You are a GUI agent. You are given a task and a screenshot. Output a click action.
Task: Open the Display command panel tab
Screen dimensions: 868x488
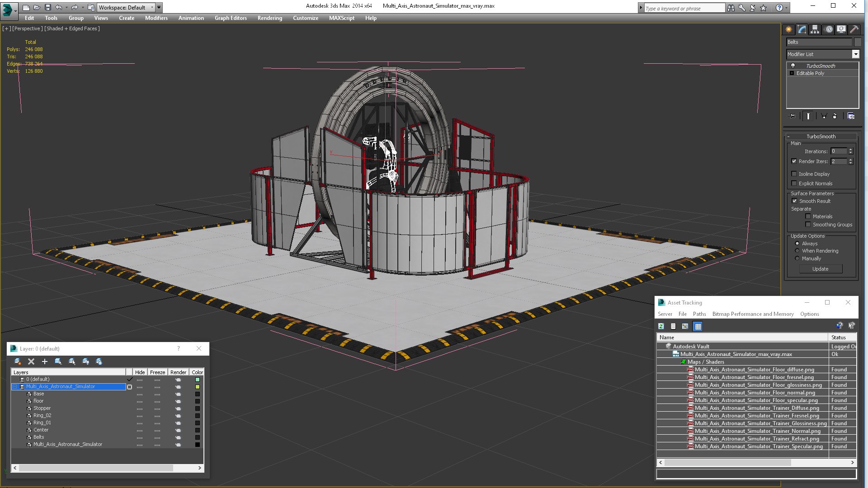(x=841, y=29)
